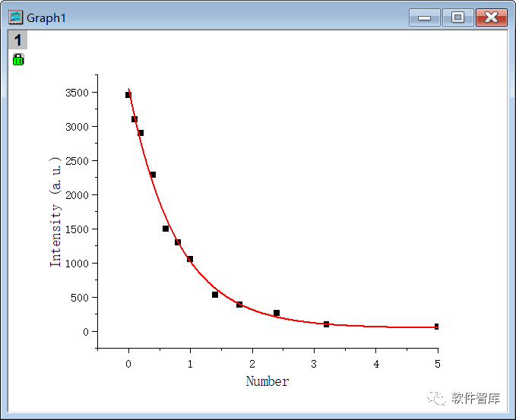Screen dimensions: 516x420
Task: Minimize the Graph1 window
Action: click(x=425, y=17)
